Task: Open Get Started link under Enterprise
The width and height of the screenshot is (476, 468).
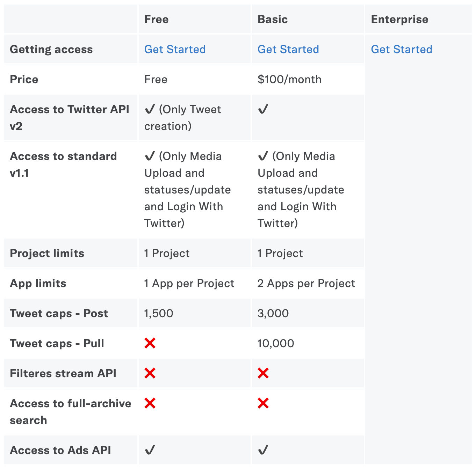Action: [x=402, y=49]
